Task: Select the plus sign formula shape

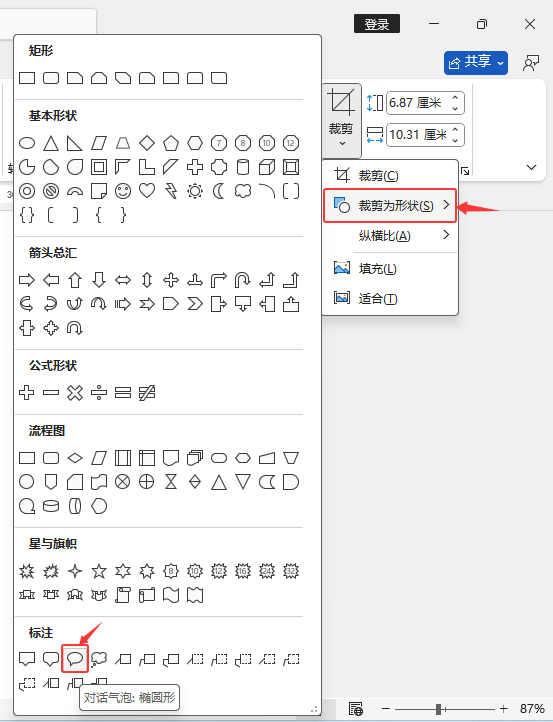Action: click(27, 393)
